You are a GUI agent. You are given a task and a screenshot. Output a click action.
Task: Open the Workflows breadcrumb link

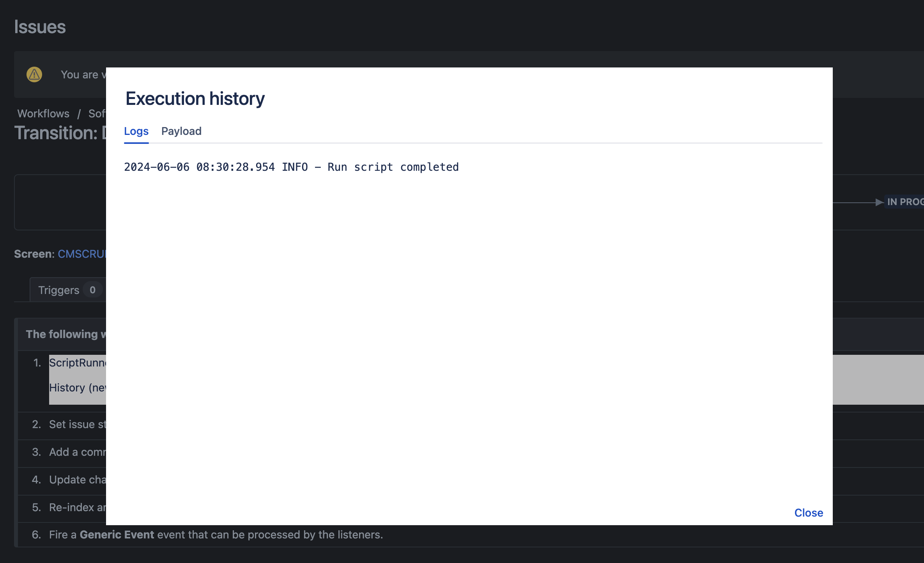(43, 113)
